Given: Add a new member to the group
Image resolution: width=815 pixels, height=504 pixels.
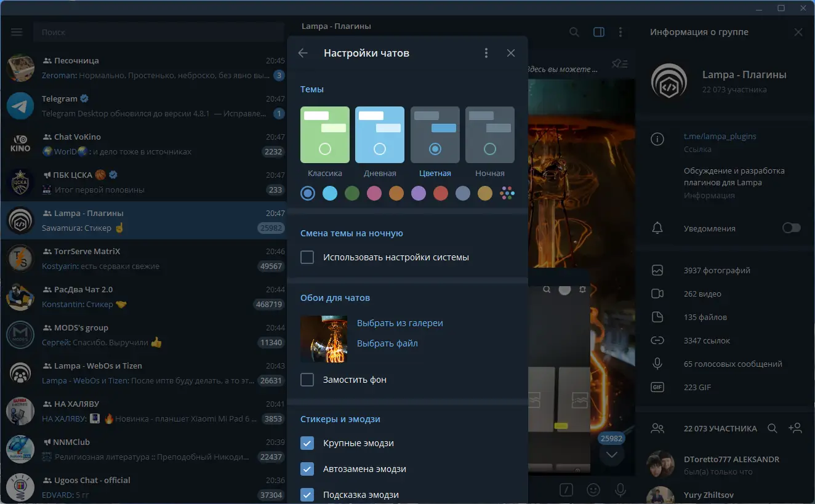Looking at the screenshot, I should click(x=795, y=428).
